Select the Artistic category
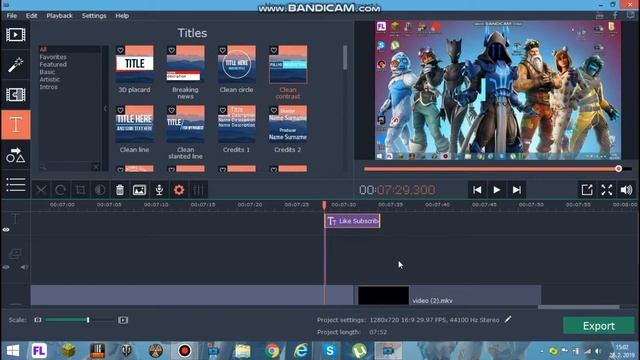 coord(49,79)
